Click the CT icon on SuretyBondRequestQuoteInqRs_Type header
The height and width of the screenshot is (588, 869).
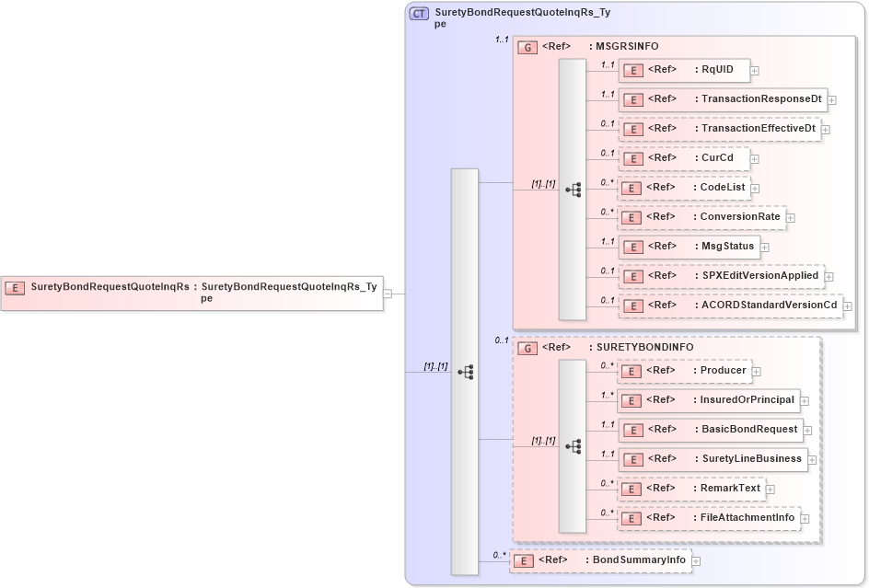(x=418, y=13)
